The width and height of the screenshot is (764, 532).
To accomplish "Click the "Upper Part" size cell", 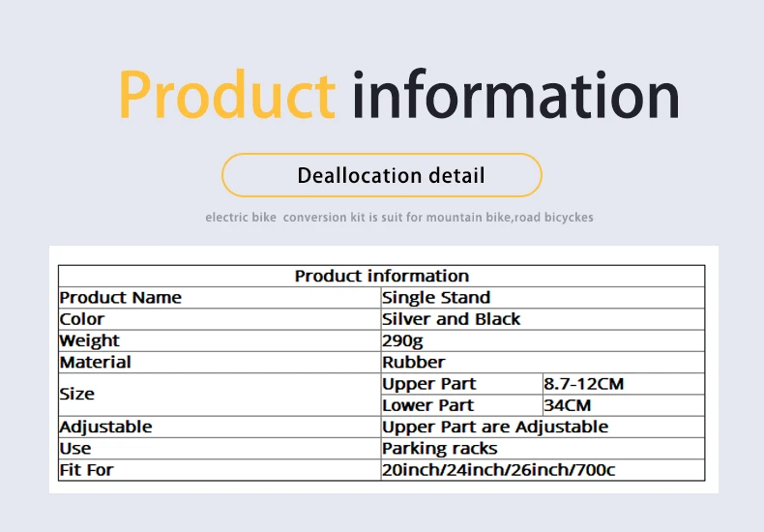I will [462, 384].
